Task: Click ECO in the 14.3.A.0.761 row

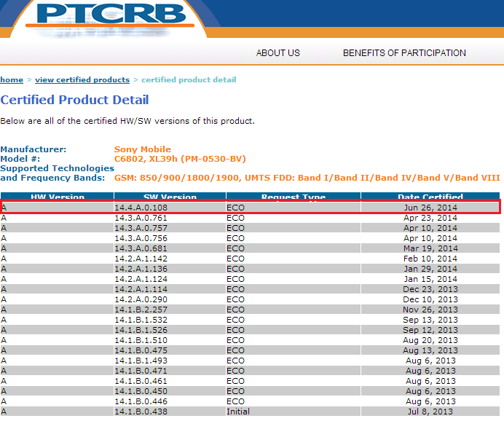Action: (294, 218)
